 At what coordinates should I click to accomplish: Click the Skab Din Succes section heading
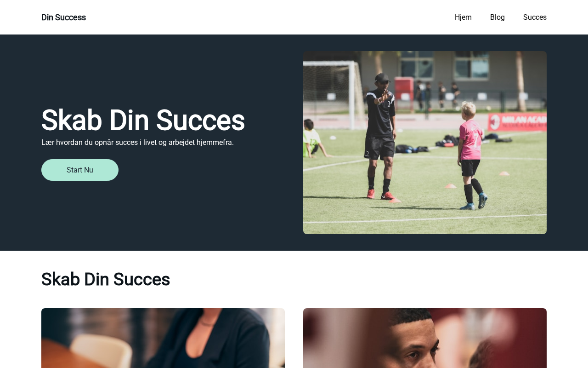(106, 279)
